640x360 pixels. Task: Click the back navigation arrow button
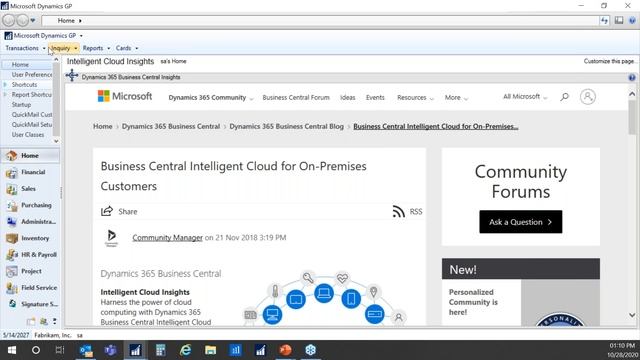8,20
